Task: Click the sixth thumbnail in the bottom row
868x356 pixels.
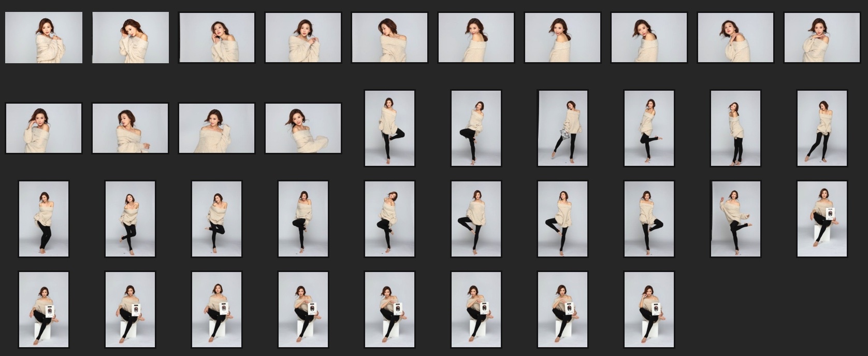Action: (476, 309)
